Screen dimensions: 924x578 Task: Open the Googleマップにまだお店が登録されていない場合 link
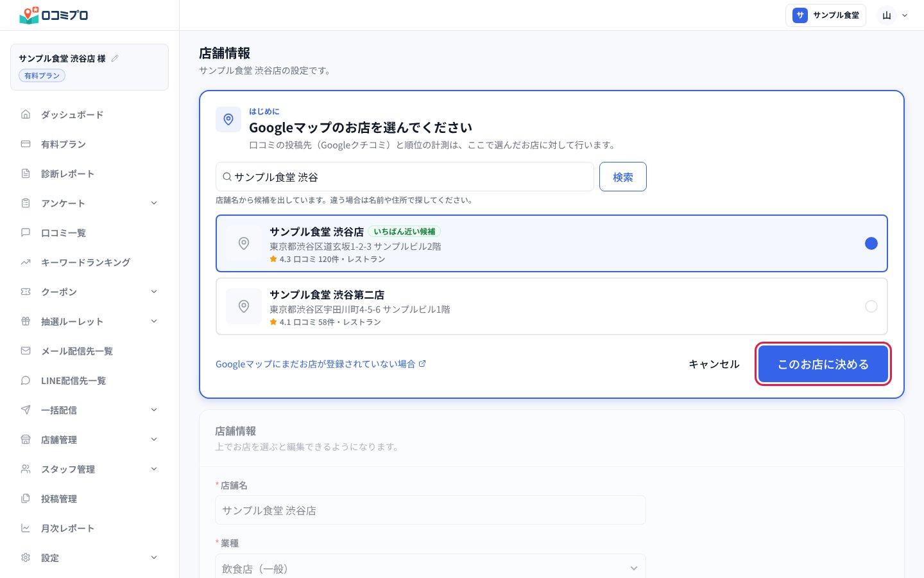(321, 364)
